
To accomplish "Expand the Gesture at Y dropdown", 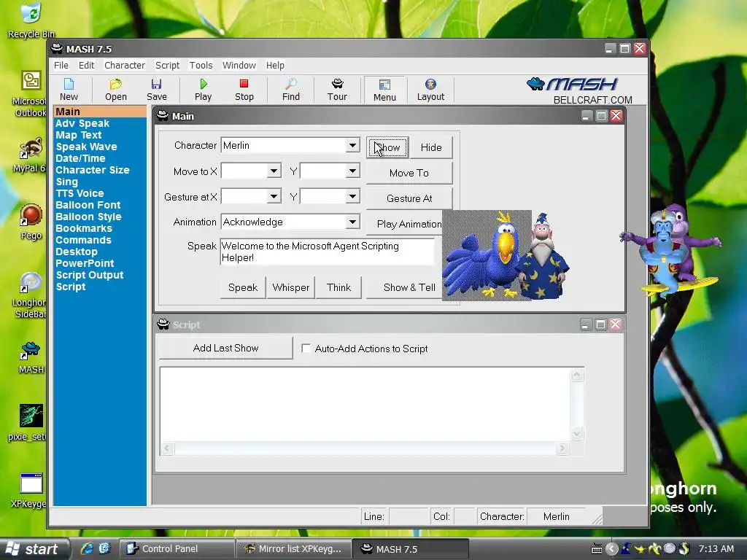I will 352,196.
